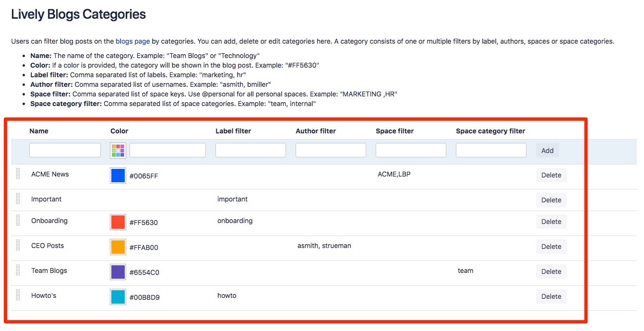Focus the new category Name field
Screen dimensions: 644x331
[x=65, y=150]
